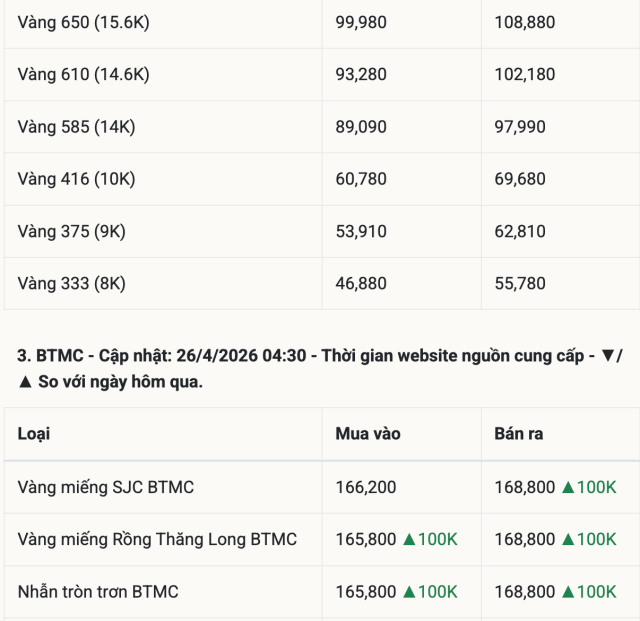Click the up arrow beside Nhẫn tròn trơn buy price

(409, 591)
